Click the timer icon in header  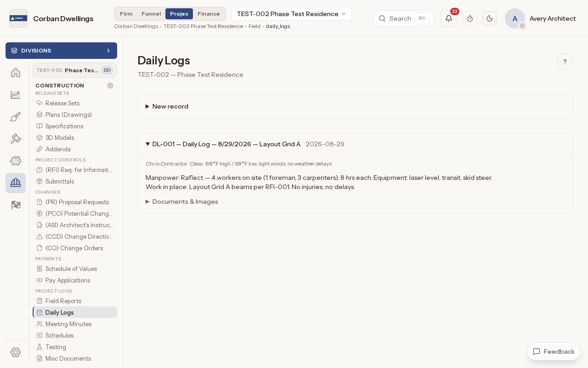point(470,18)
